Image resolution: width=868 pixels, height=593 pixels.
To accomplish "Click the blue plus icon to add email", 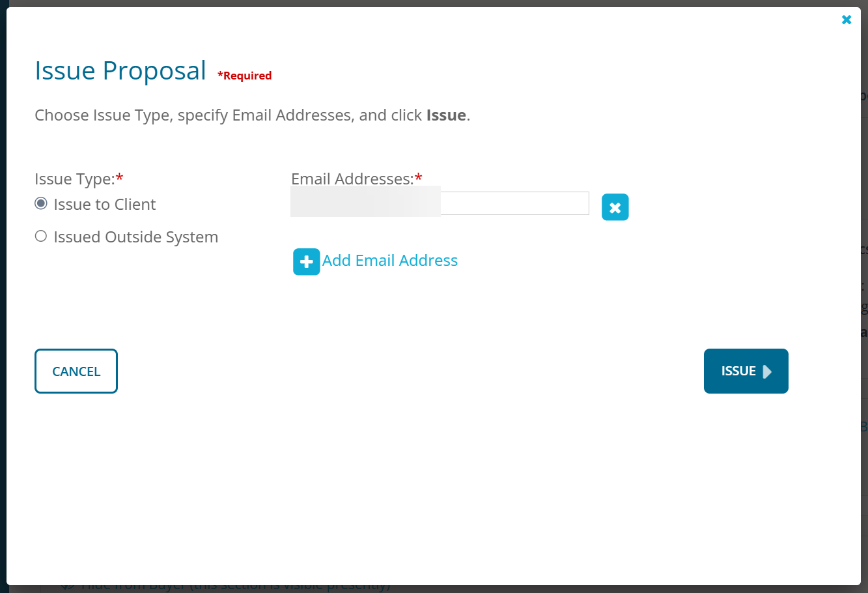I will (x=306, y=262).
